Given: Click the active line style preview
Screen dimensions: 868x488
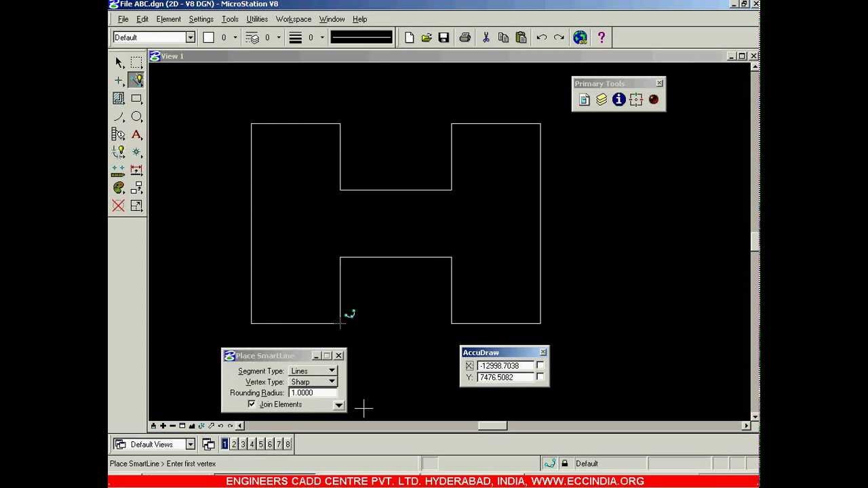Looking at the screenshot, I should pos(361,38).
